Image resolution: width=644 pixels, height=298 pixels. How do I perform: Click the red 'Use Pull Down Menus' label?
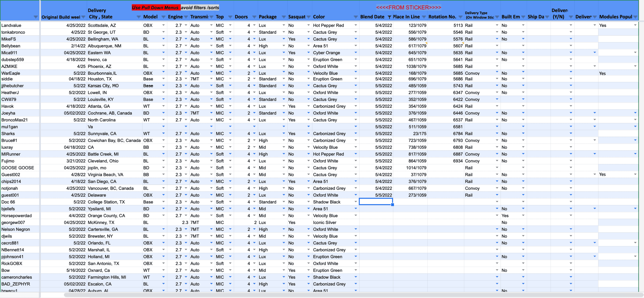pos(156,8)
